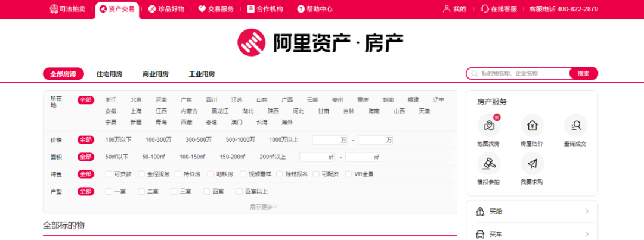Filter location by 香港

click(x=212, y=122)
